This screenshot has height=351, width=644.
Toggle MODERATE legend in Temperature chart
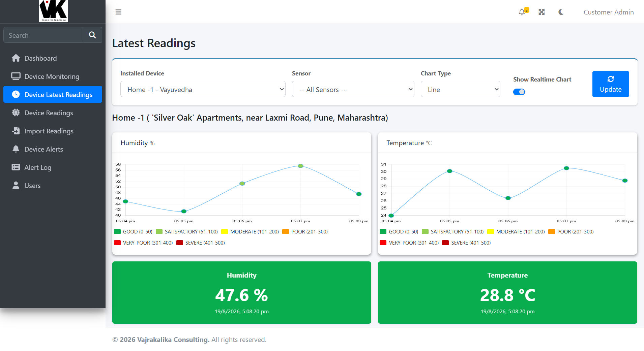516,232
